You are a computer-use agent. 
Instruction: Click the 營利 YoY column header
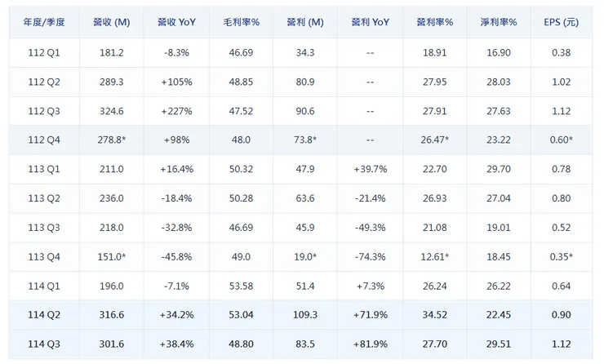tap(369, 22)
